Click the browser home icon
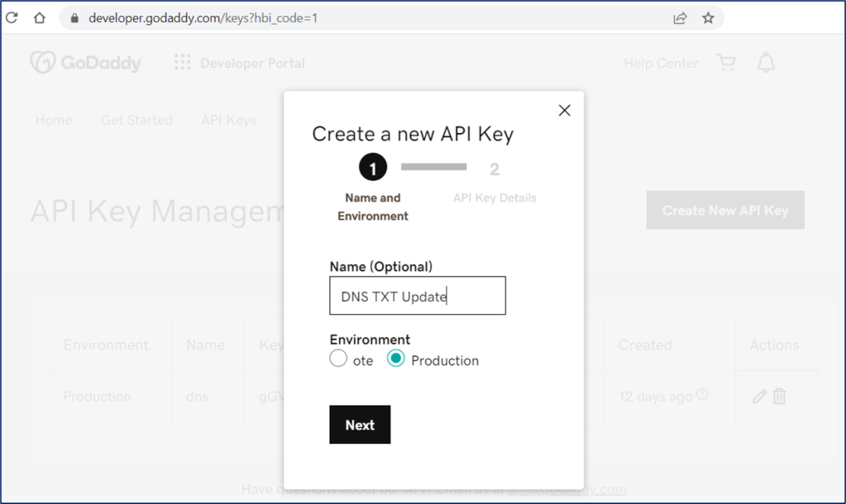The image size is (846, 504). click(x=39, y=17)
